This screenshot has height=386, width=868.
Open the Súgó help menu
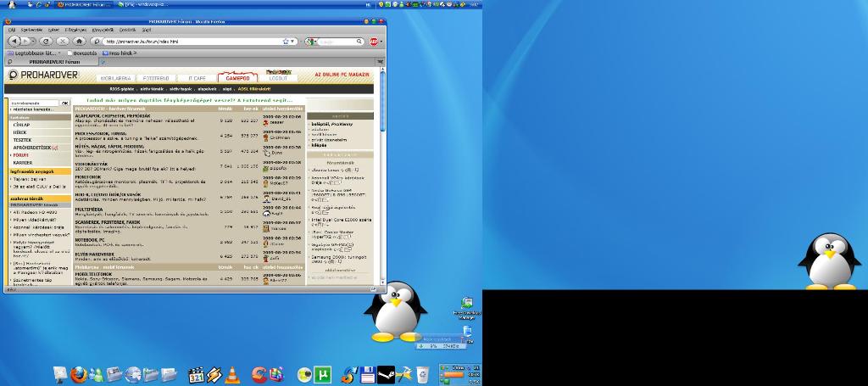click(x=147, y=30)
